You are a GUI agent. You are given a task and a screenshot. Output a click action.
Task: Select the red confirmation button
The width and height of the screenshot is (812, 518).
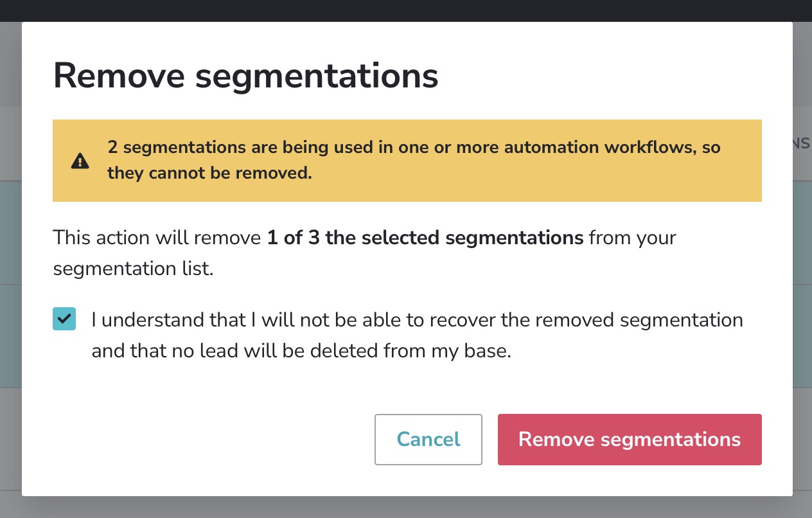[629, 439]
